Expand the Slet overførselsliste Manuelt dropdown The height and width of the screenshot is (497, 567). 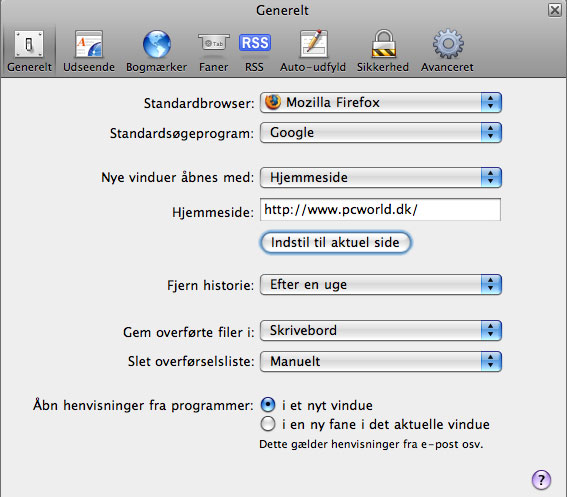click(381, 361)
